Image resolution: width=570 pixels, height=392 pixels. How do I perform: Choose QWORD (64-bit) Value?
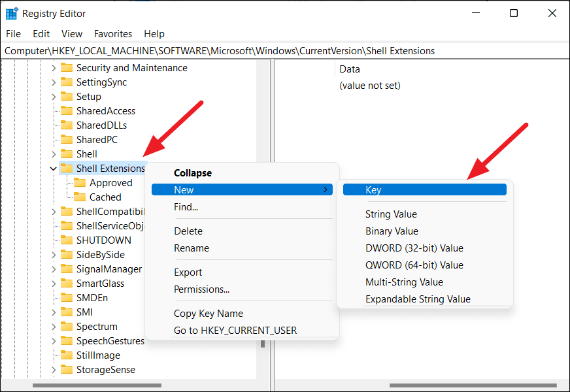[425, 265]
